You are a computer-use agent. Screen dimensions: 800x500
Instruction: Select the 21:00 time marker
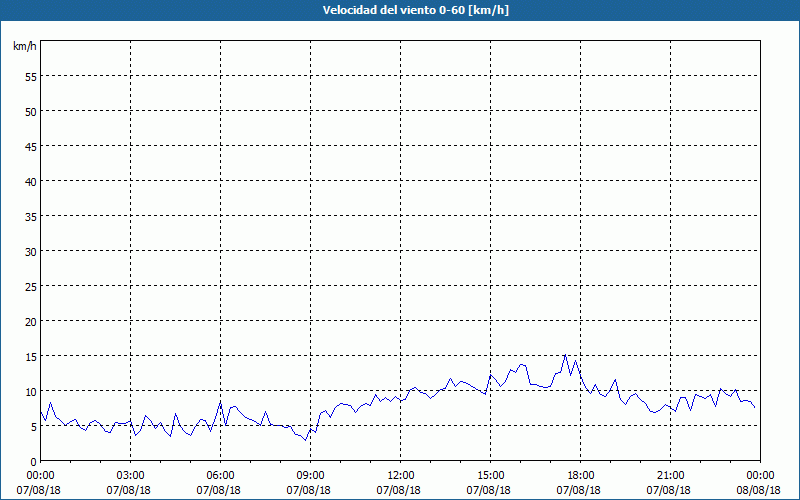(x=670, y=475)
